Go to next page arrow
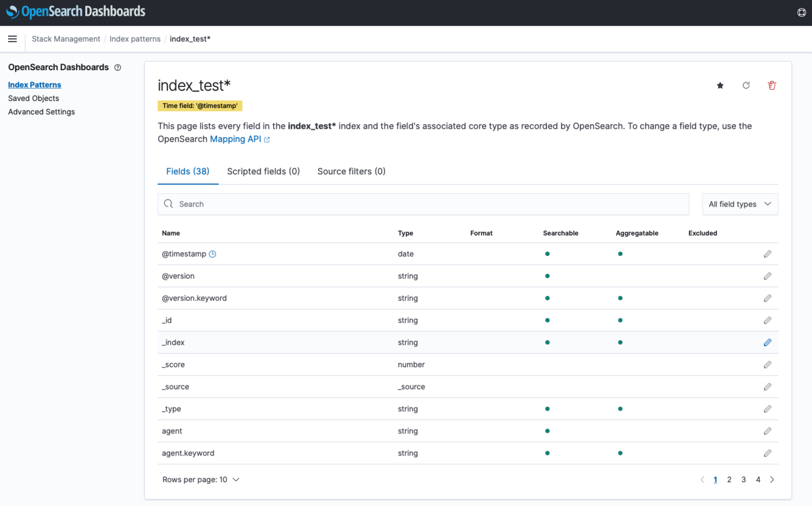This screenshot has width=812, height=506. tap(772, 480)
